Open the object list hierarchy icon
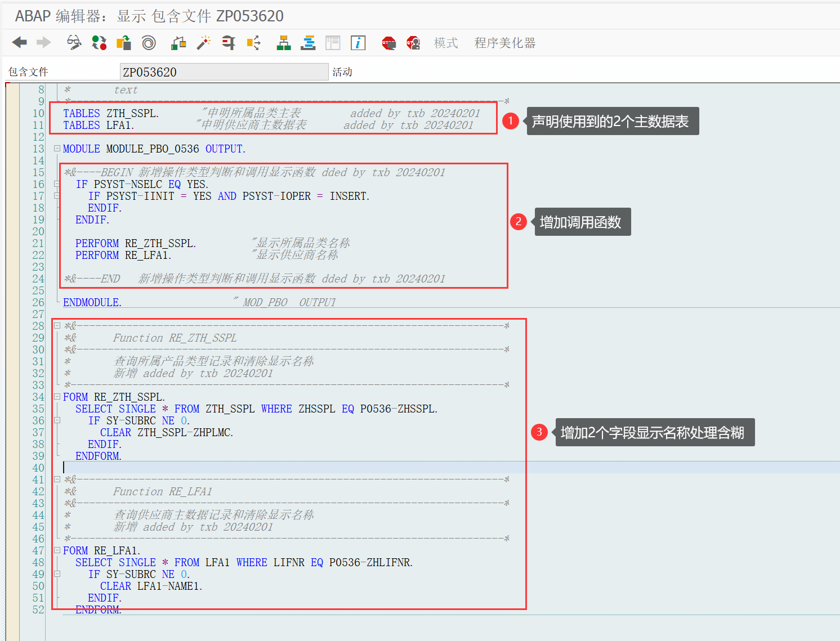The height and width of the screenshot is (641, 840). click(x=283, y=42)
